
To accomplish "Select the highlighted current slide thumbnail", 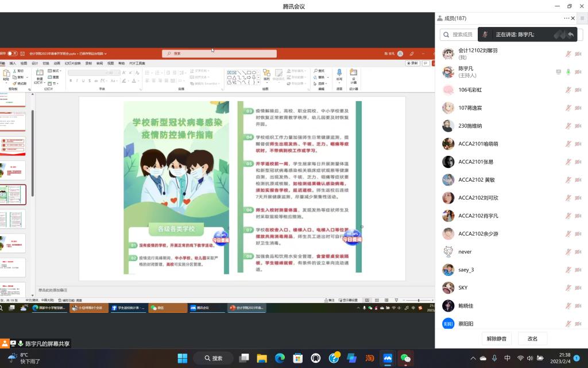I will [13, 194].
